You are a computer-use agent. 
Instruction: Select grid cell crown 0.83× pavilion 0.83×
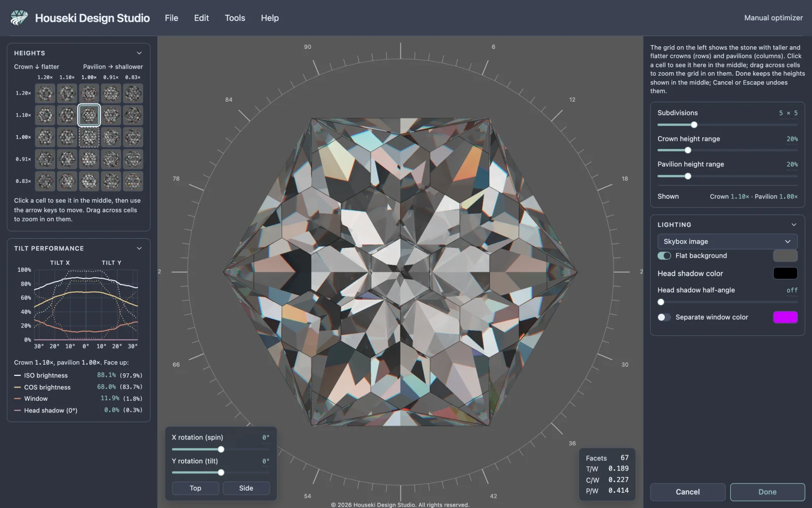(133, 181)
